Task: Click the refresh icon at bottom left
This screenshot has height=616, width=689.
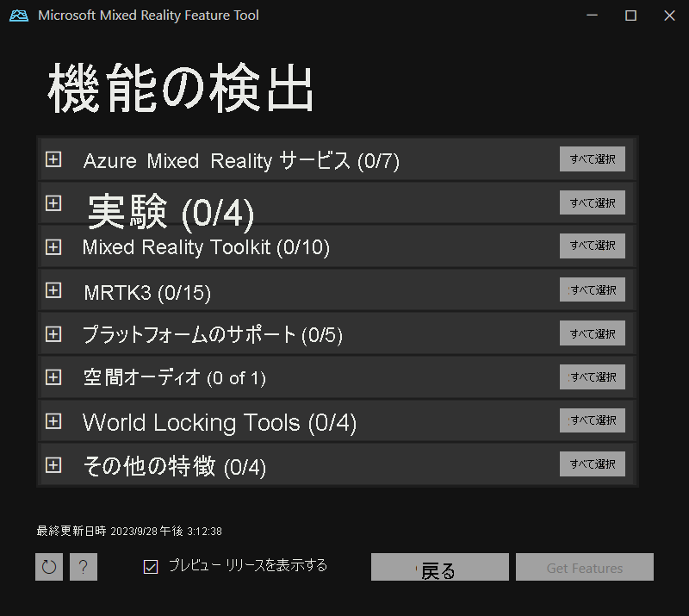Action: pyautogui.click(x=48, y=567)
